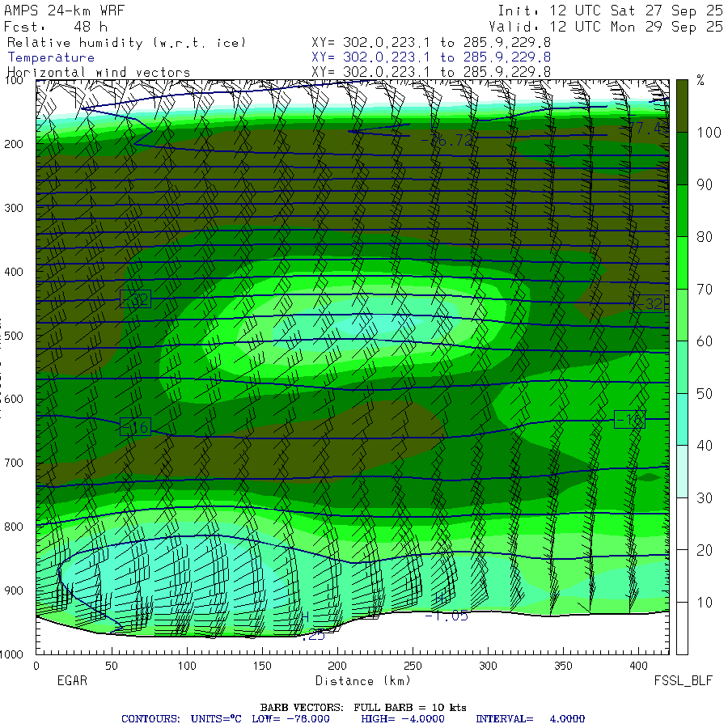Click the 900 pressure-axis label

click(x=14, y=590)
